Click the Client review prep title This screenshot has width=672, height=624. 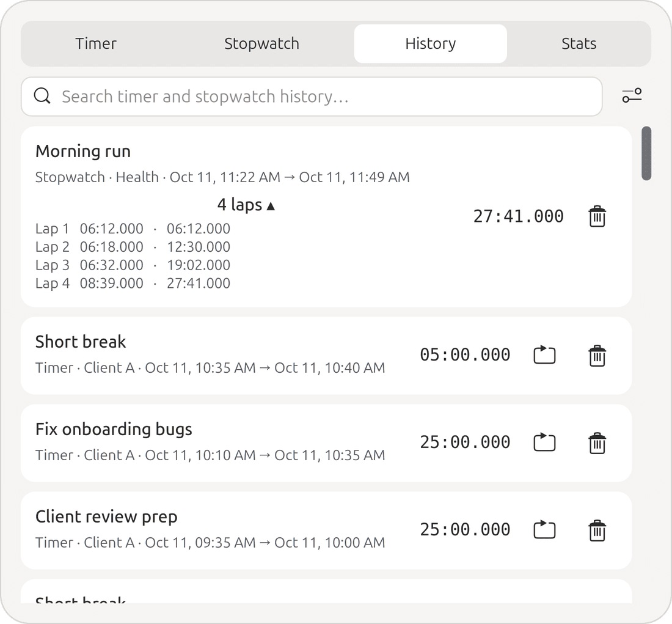pos(106,517)
